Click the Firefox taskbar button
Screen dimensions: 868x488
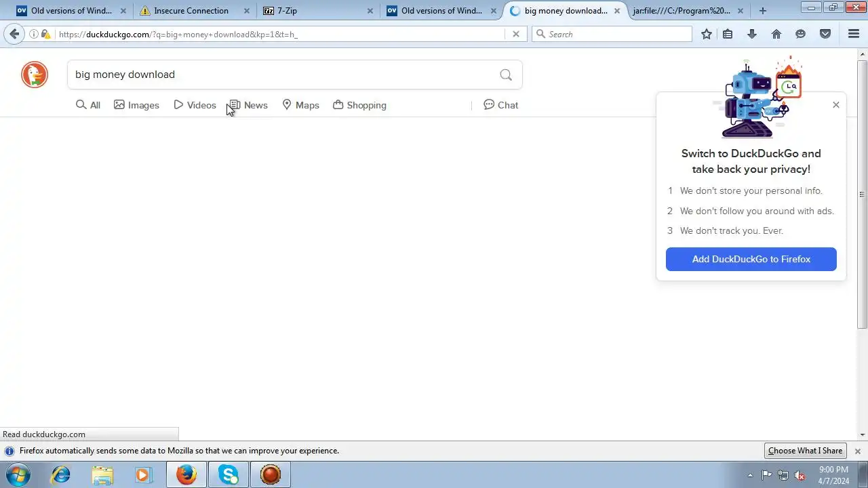tap(186, 475)
